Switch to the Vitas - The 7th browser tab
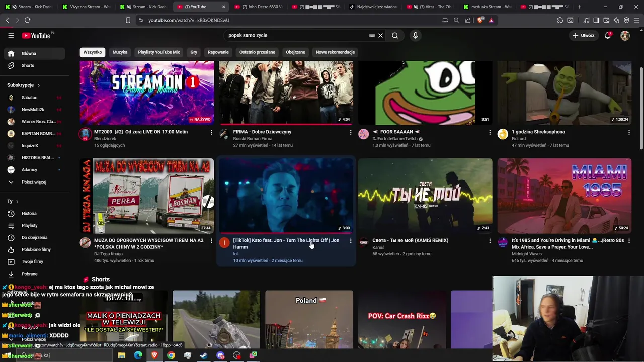This screenshot has height=362, width=644. coord(430,7)
